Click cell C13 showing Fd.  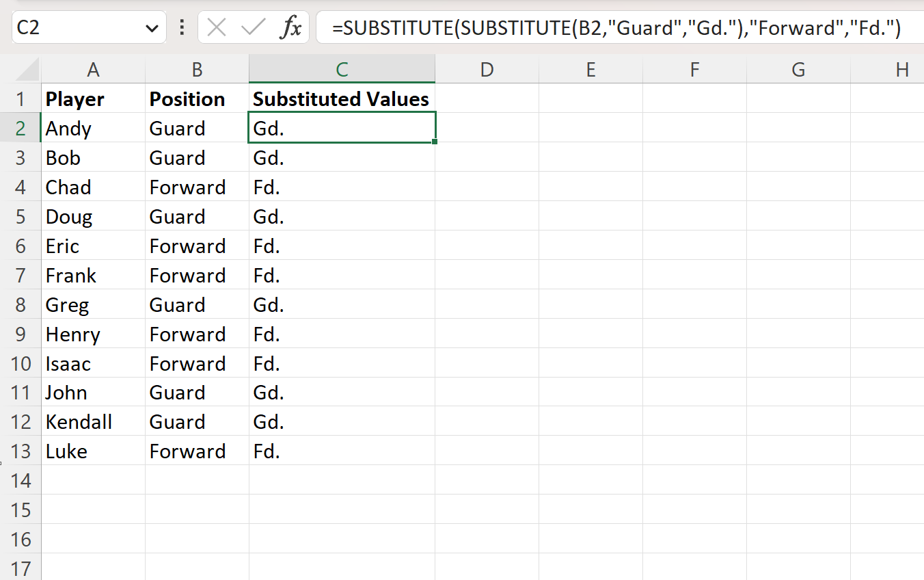[342, 451]
